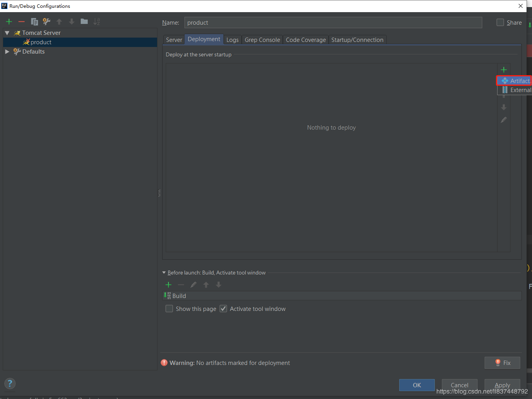Open the help question mark button
The height and width of the screenshot is (399, 532).
[x=10, y=383]
